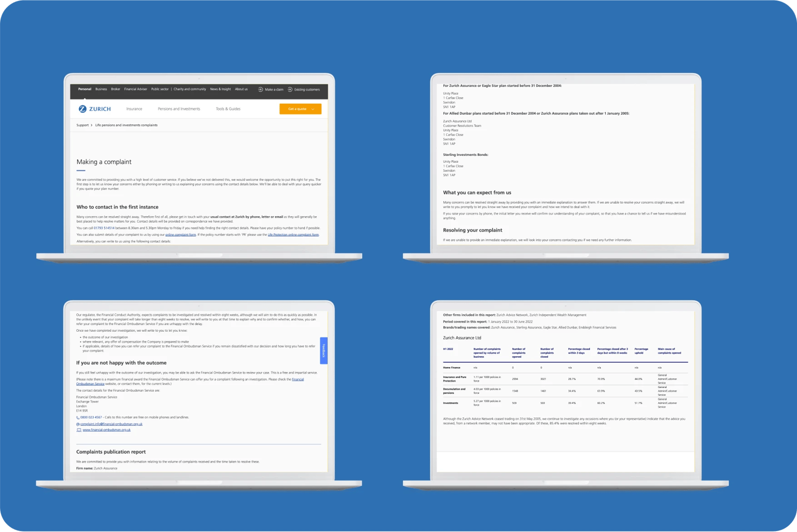Viewport: 797px width, 532px height.
Task: Click the Main cause of complaints opened header
Action: [x=669, y=351]
